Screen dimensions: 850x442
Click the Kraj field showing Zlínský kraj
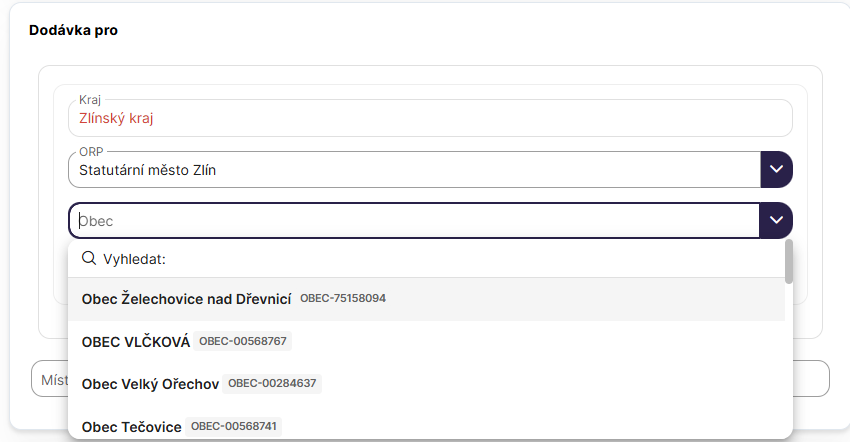click(430, 118)
